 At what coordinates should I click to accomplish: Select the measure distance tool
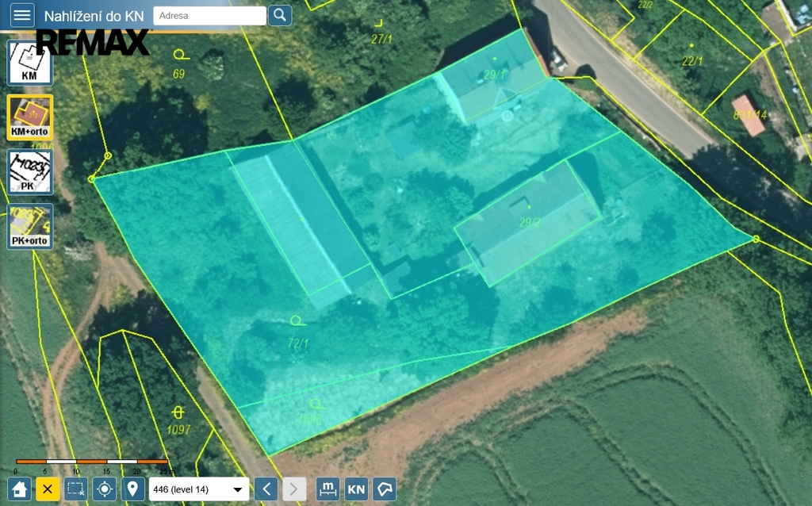click(x=327, y=489)
